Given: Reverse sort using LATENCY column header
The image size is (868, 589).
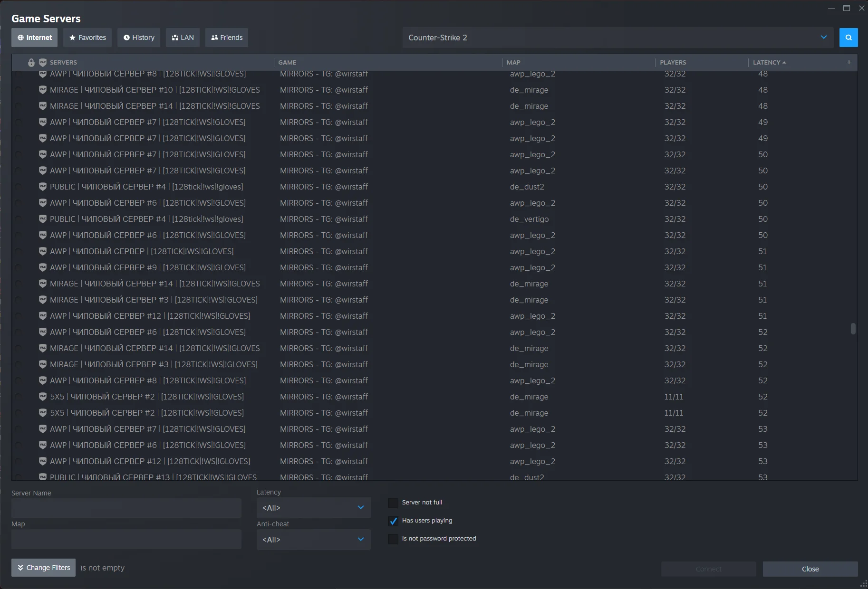Looking at the screenshot, I should coord(769,62).
